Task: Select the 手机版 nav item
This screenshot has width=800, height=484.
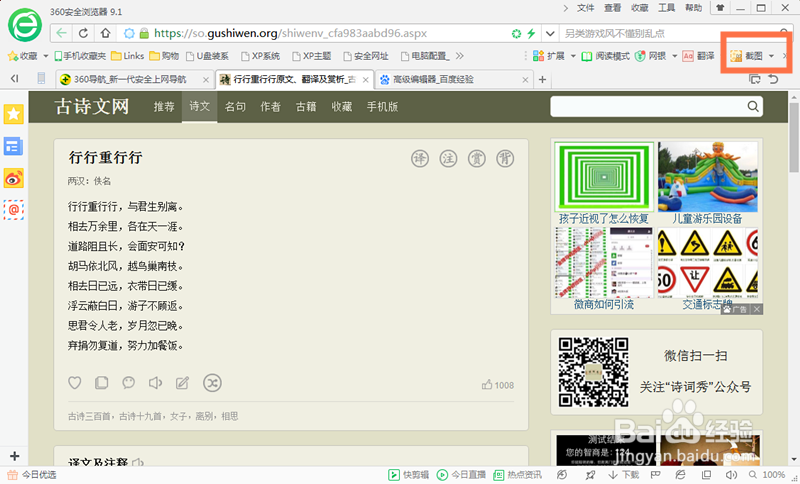Action: 383,107
